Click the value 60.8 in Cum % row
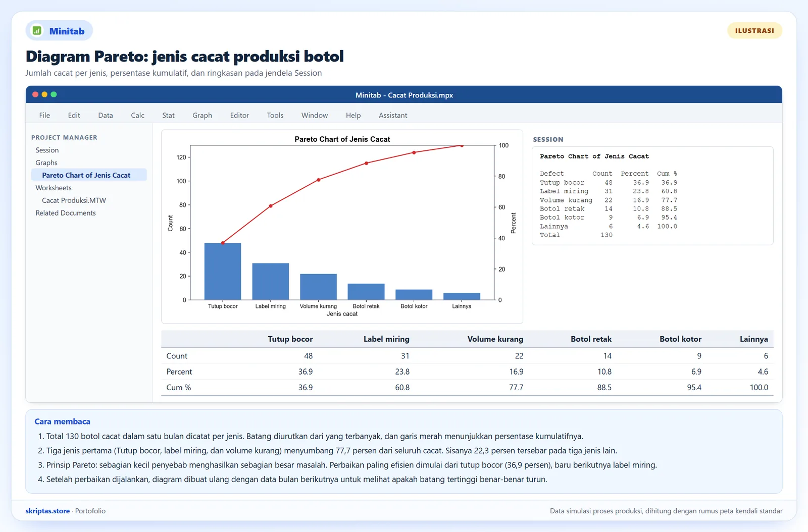The width and height of the screenshot is (808, 532). (402, 388)
